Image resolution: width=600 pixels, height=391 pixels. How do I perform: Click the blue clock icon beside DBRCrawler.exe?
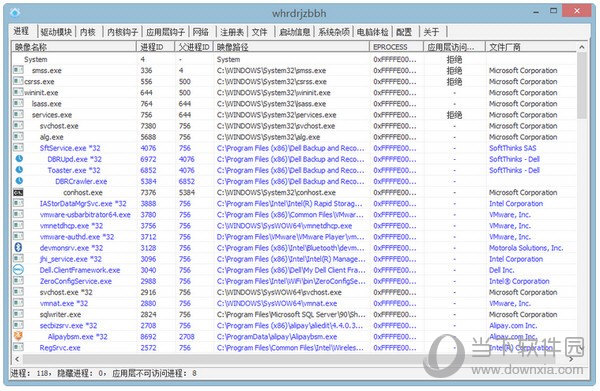click(19, 181)
